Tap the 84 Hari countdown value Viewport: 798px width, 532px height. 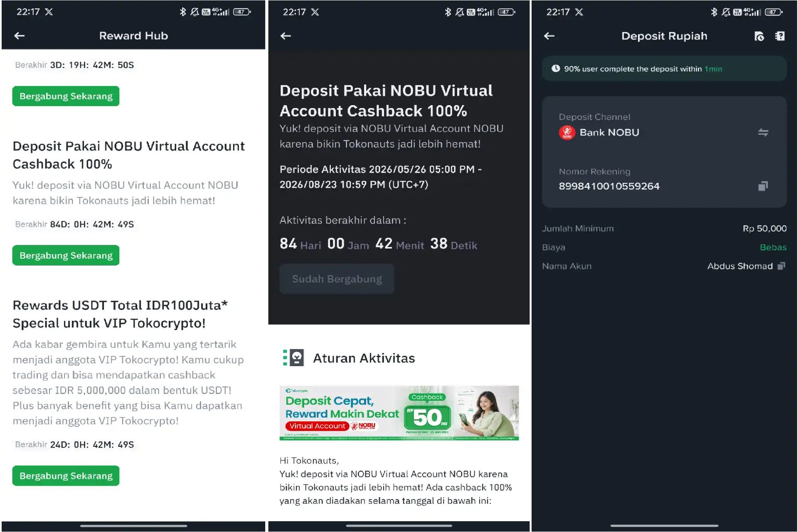pyautogui.click(x=300, y=244)
